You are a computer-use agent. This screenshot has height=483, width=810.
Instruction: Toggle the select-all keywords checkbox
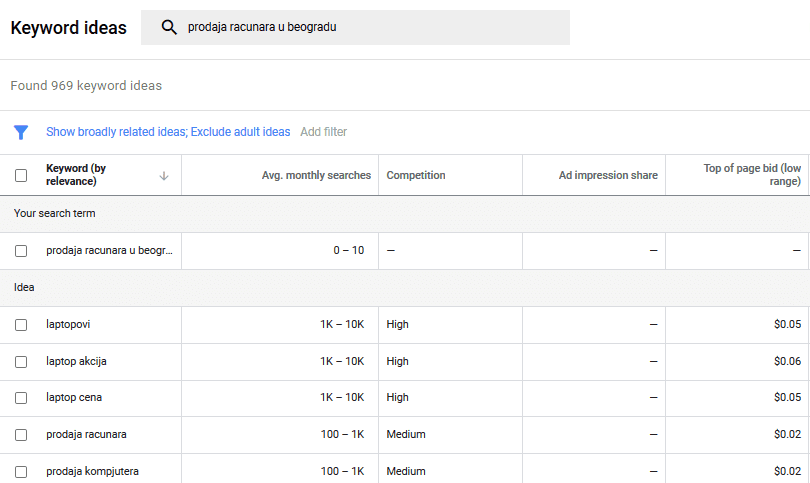(21, 176)
